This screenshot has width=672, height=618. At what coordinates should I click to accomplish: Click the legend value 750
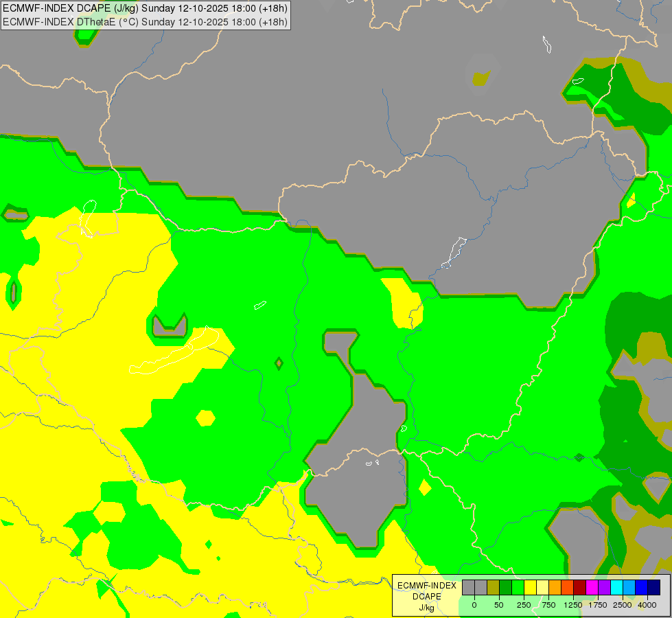(548, 605)
